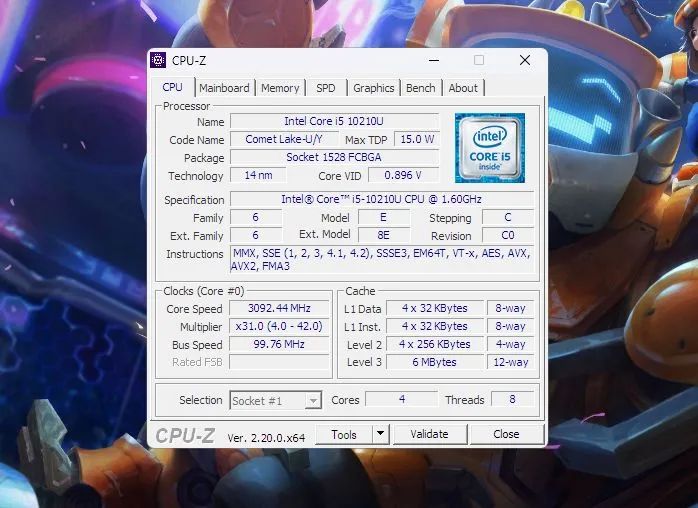698x508 pixels.
Task: Click the Cores value 4
Action: tap(402, 399)
